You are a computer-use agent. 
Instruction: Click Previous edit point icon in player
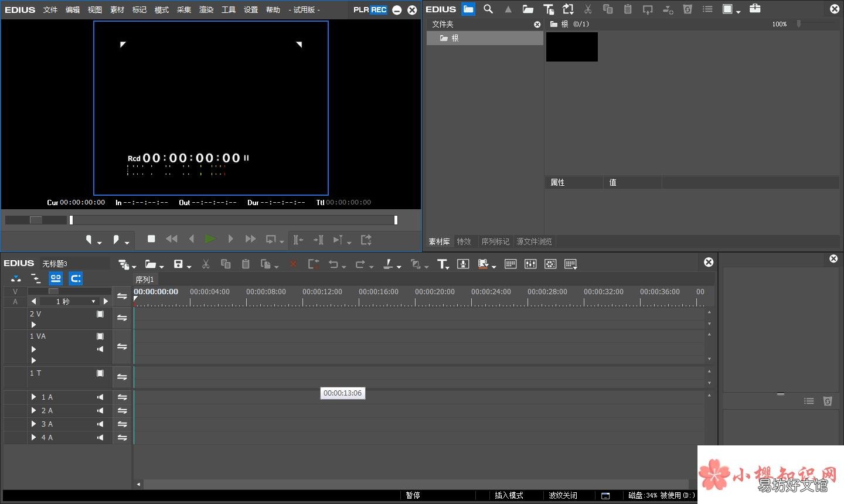298,239
